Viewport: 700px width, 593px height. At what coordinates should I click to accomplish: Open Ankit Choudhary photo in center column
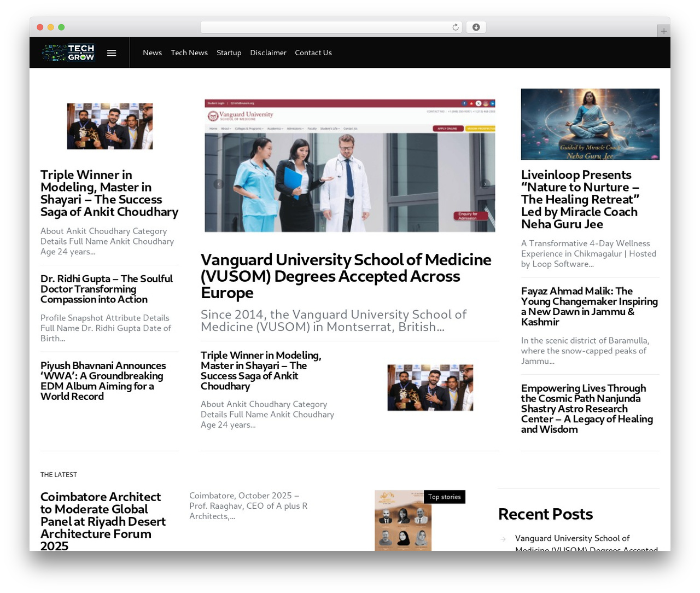click(430, 388)
